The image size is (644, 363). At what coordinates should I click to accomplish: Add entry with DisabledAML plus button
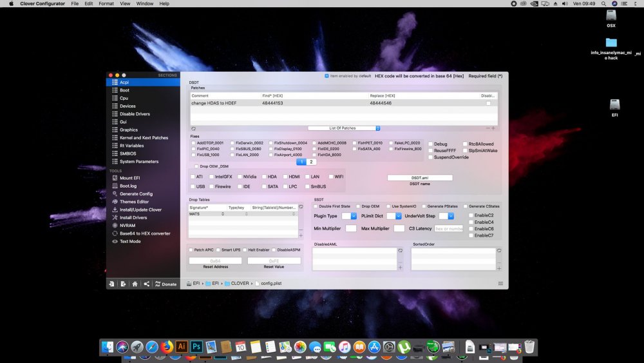point(401,268)
